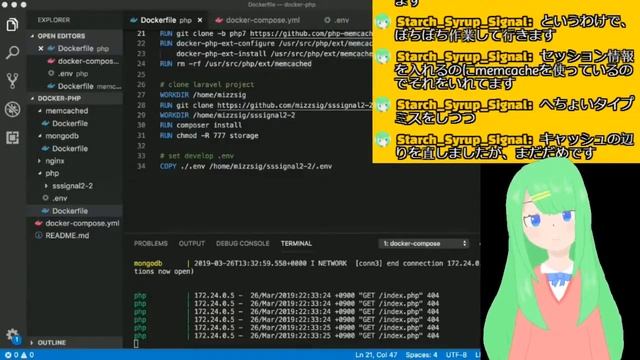Switch to the docker-compose.yml tab

258,20
